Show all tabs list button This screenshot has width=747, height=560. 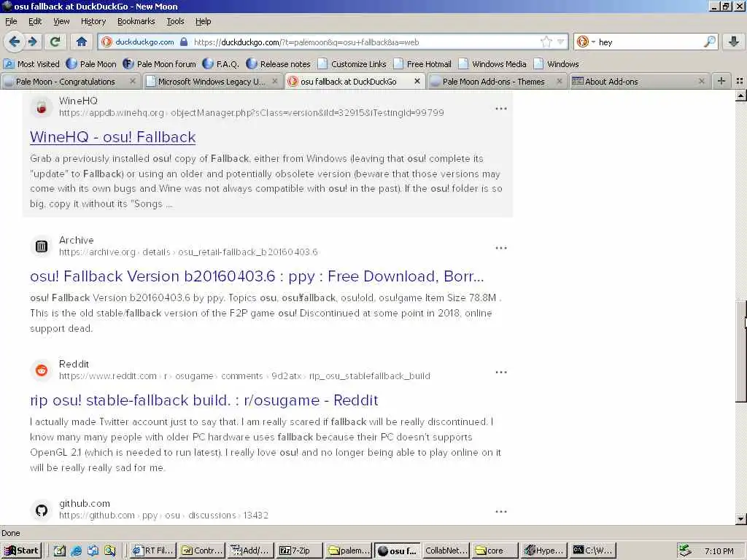pyautogui.click(x=740, y=82)
